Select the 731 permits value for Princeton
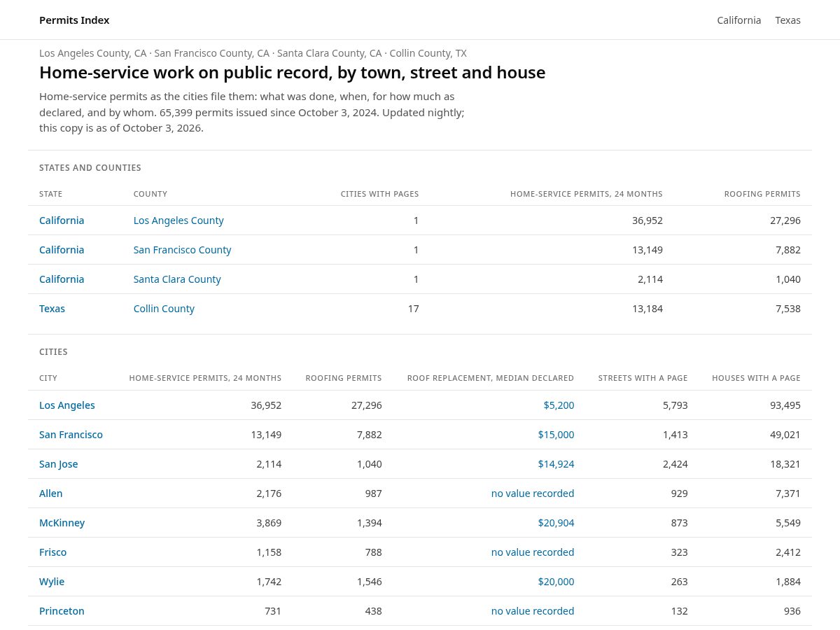840x630 pixels. coord(273,611)
